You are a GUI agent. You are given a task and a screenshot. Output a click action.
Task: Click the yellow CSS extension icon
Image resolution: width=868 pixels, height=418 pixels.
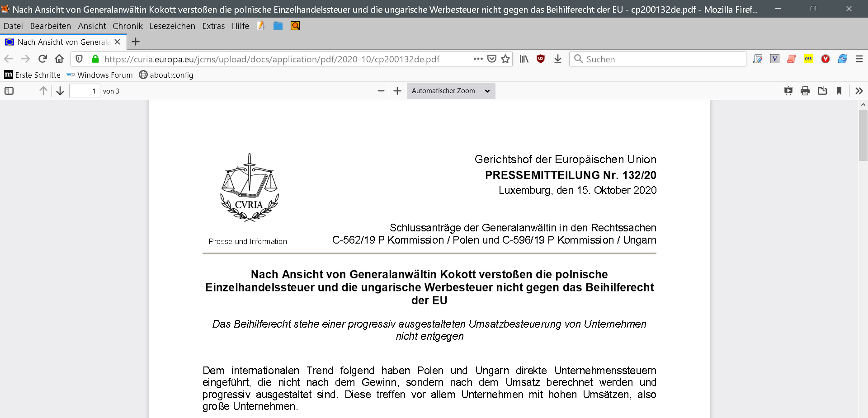809,59
